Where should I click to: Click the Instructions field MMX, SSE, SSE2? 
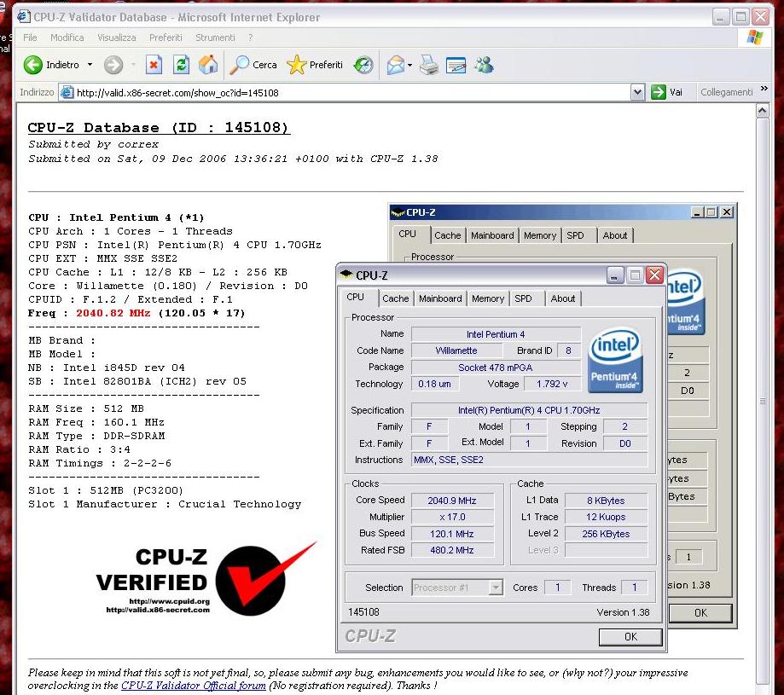529,460
